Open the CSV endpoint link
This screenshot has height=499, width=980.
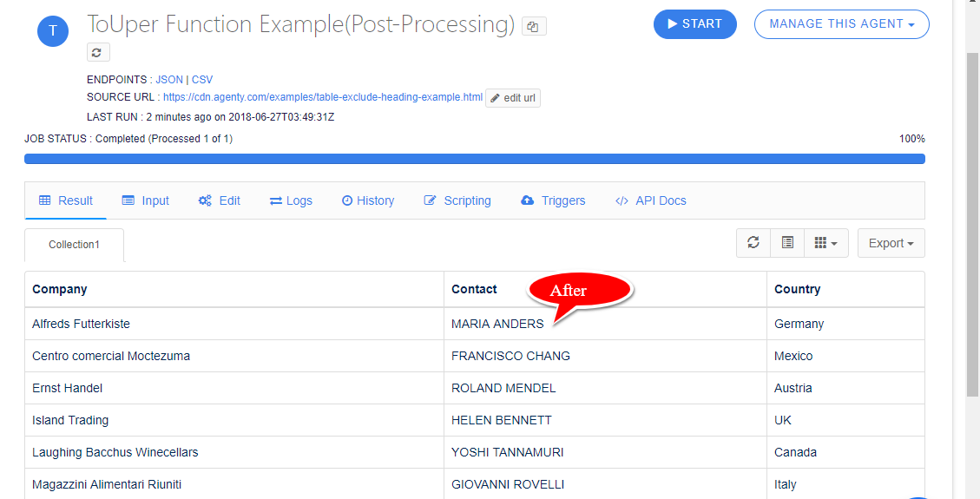[x=202, y=80]
